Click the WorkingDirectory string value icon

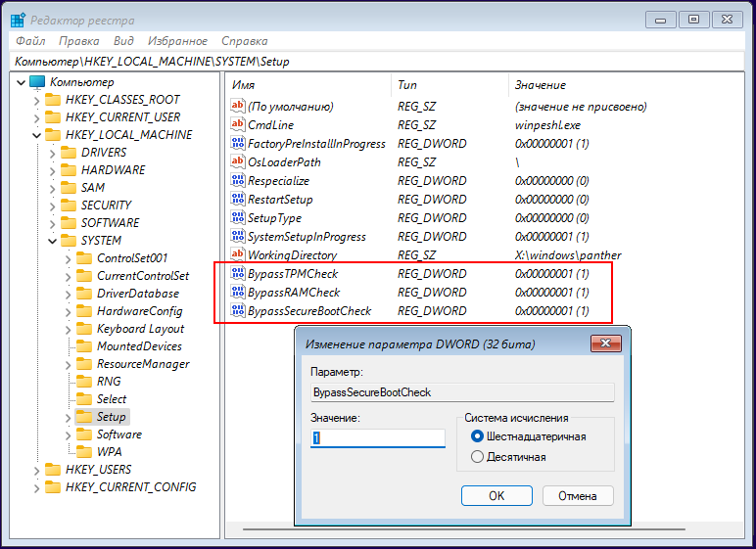coord(237,254)
